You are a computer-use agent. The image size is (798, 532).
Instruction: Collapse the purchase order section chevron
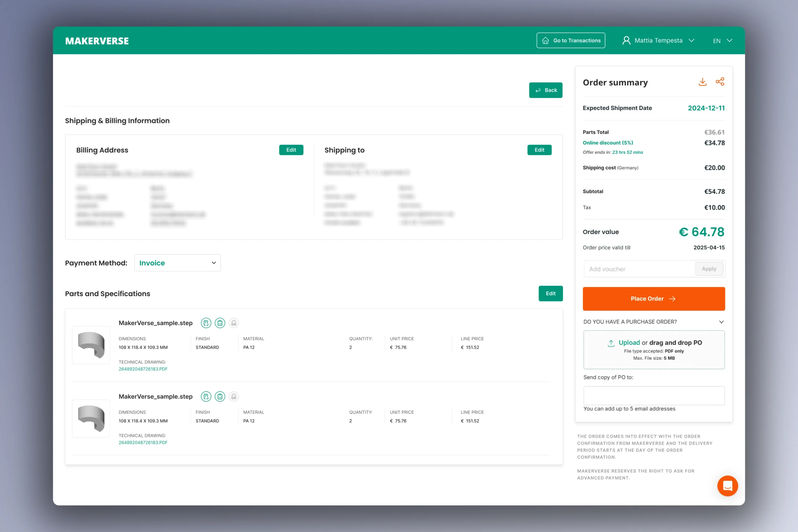(x=721, y=322)
